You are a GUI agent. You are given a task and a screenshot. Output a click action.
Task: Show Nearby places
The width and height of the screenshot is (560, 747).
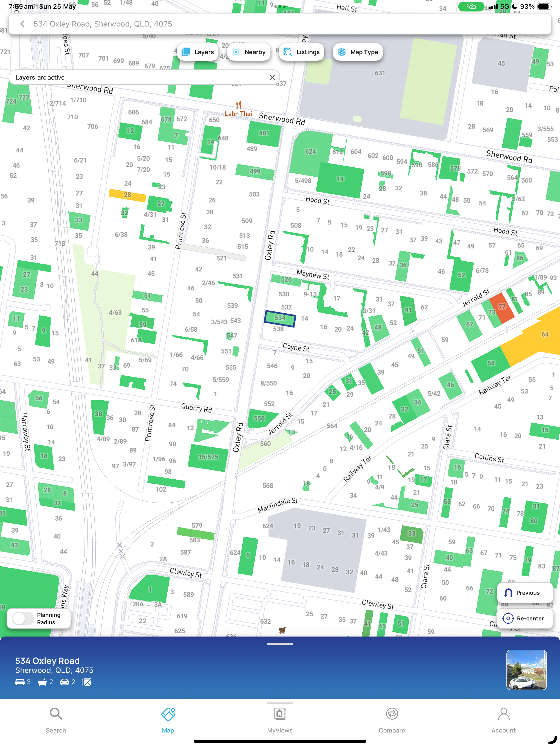click(249, 52)
